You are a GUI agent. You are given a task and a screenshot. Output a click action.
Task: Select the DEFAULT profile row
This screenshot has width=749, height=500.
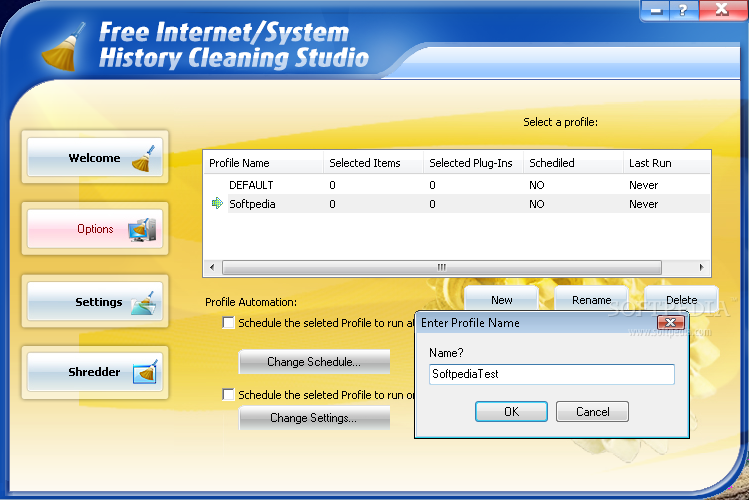[457, 185]
